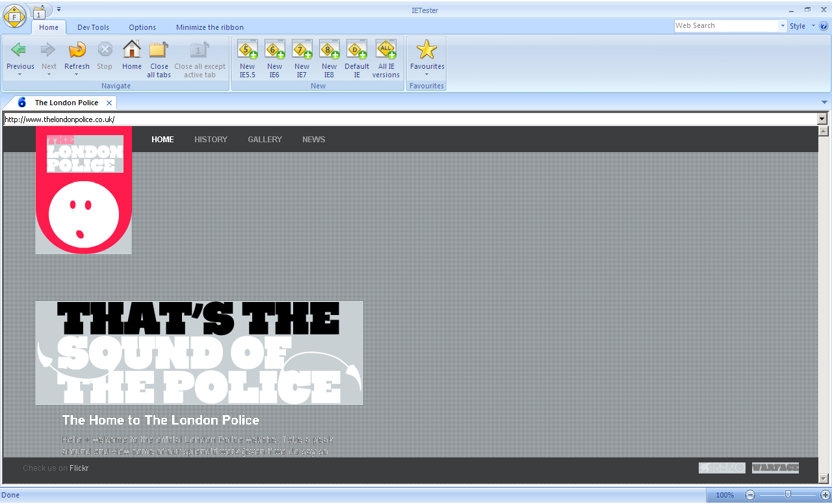Go to Home page icon

(x=132, y=49)
